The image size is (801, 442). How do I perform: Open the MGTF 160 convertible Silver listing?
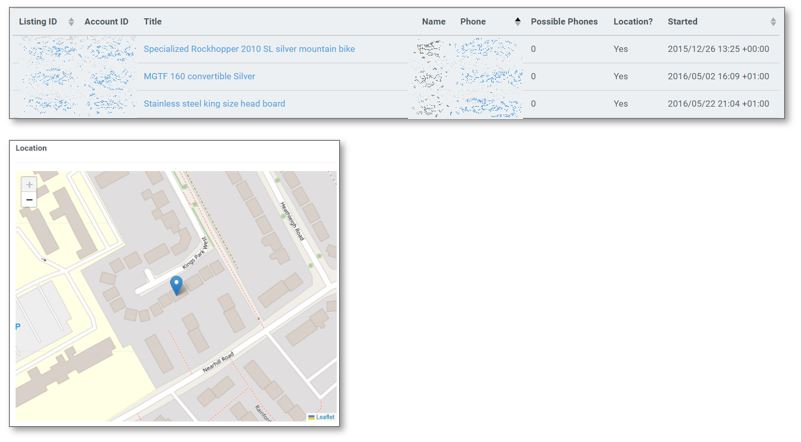(x=199, y=76)
